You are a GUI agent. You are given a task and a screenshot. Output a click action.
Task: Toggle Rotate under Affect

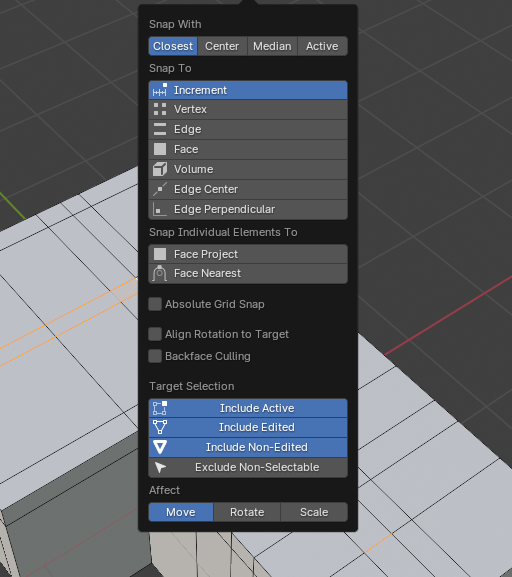[247, 512]
